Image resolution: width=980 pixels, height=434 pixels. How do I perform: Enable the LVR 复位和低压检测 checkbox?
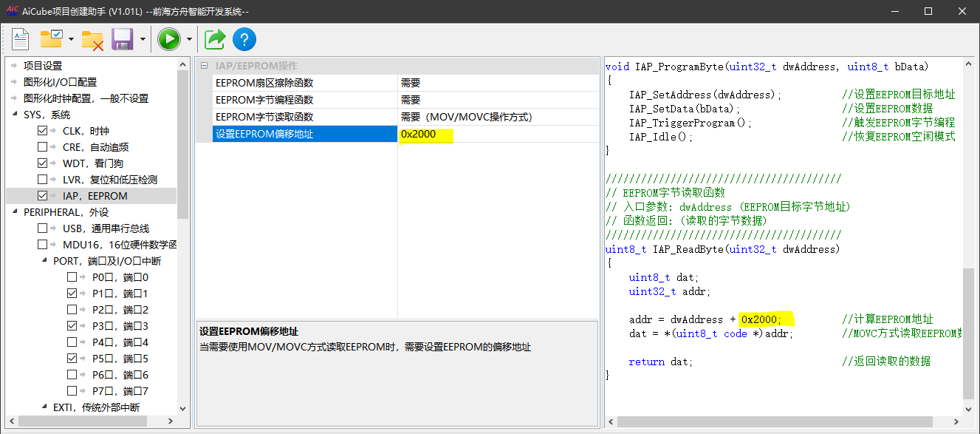(x=43, y=180)
